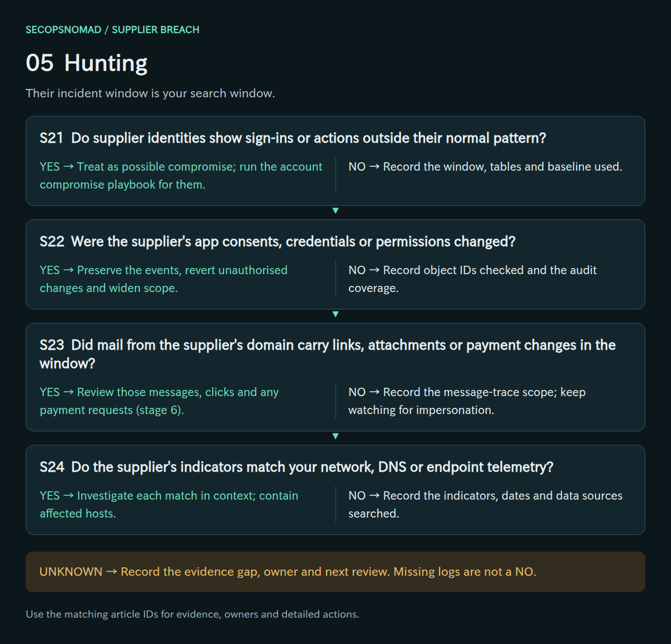Click the S21 supplier identities question
Image resolution: width=671 pixels, height=644 pixels.
[x=293, y=138]
